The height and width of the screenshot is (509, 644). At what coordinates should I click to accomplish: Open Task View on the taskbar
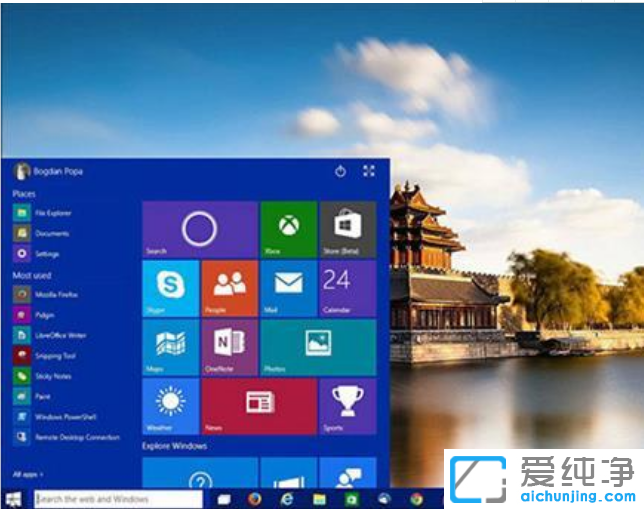pos(224,499)
